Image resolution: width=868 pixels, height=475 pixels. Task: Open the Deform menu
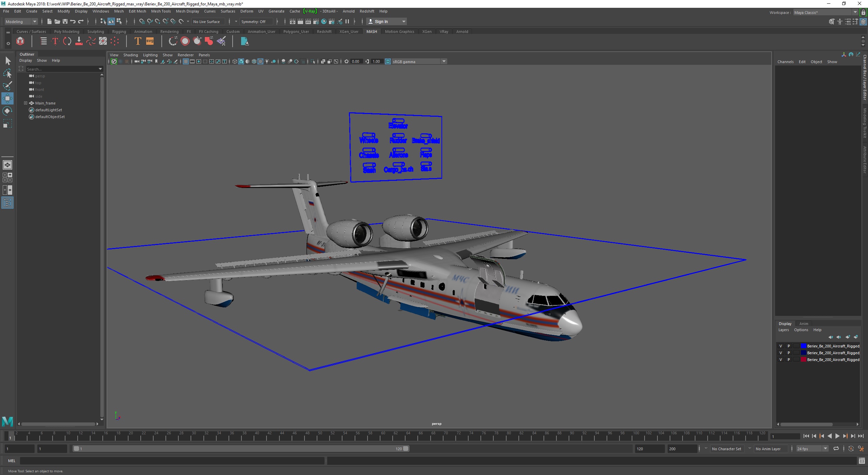246,11
